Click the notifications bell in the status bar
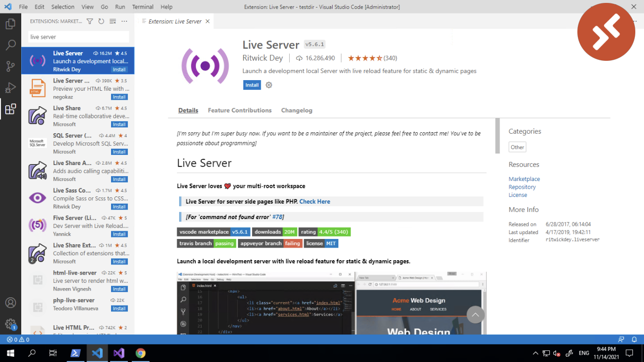 [634, 339]
